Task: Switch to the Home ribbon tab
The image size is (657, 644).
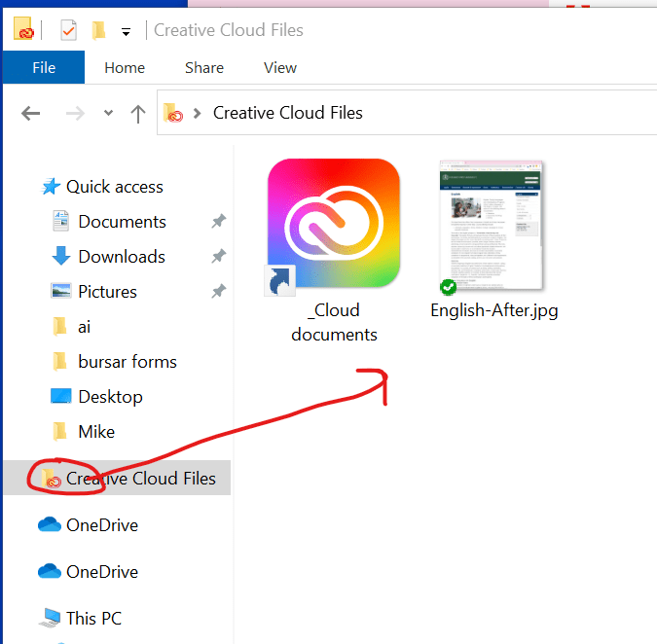Action: tap(125, 67)
